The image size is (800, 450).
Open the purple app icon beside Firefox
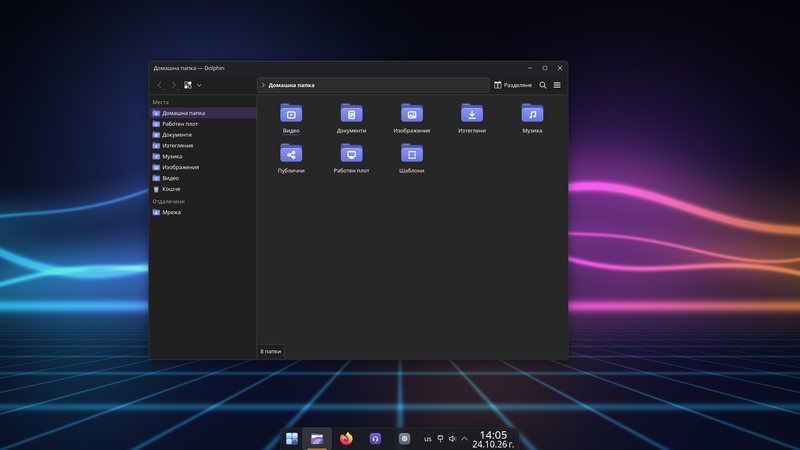pos(375,439)
